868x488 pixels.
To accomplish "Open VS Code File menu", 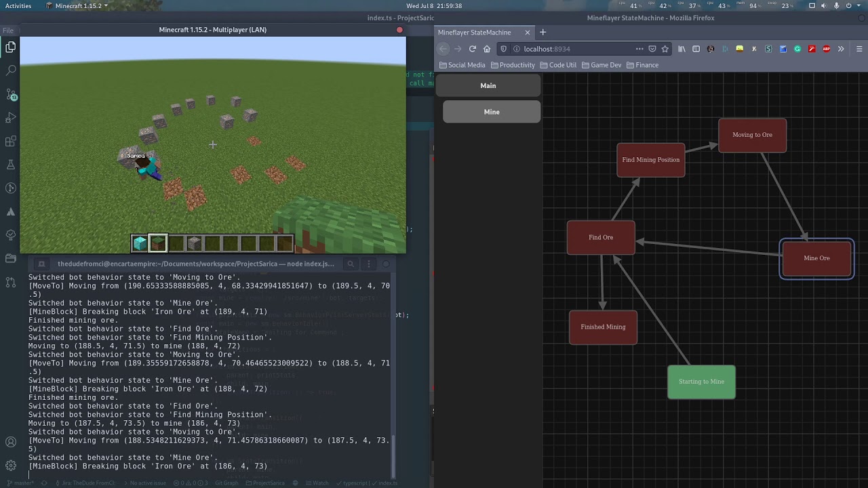I will click(7, 30).
